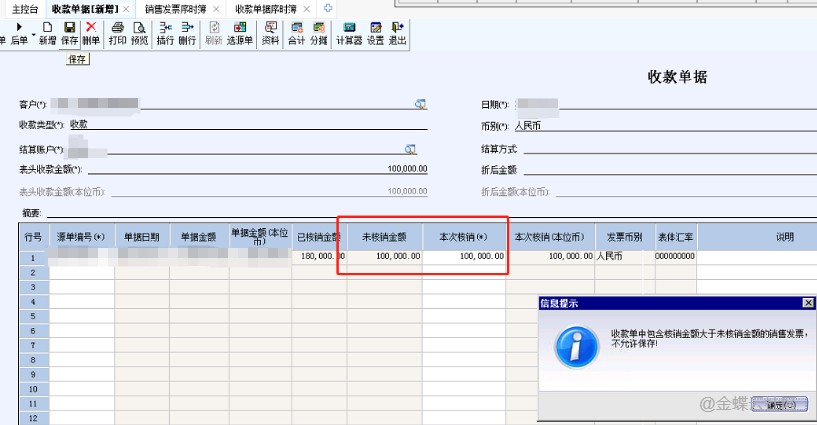The image size is (817, 425).
Task: Open the 客户 (Customer) field lookup icon
Action: pyautogui.click(x=421, y=104)
